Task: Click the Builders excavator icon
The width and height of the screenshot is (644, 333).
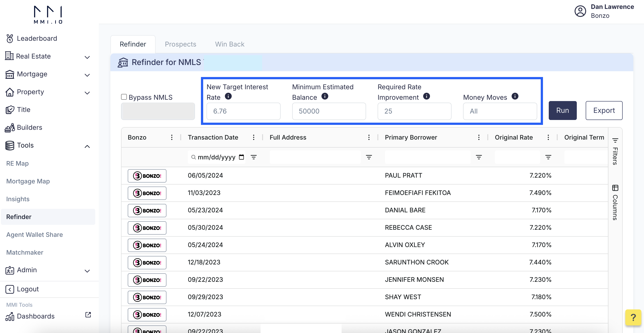Action: (x=10, y=128)
